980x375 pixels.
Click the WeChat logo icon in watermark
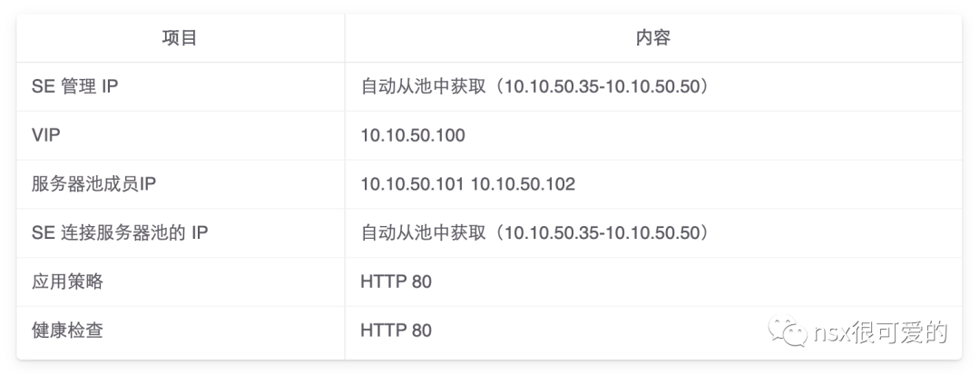pos(789,331)
